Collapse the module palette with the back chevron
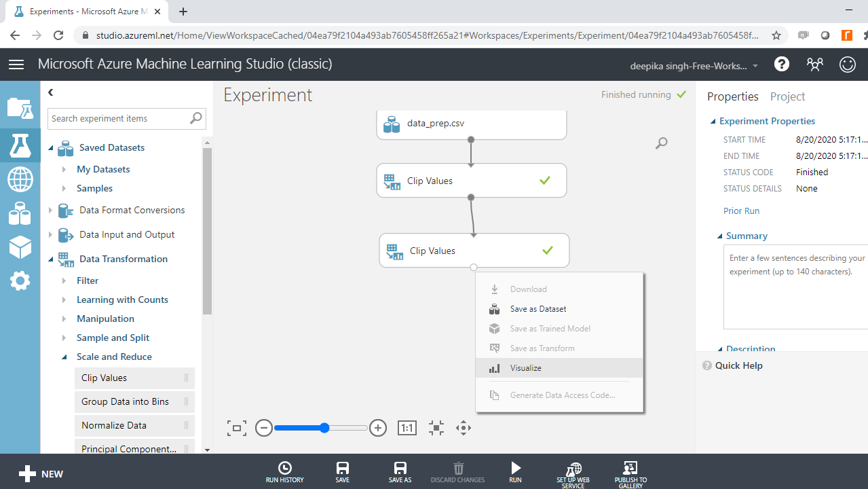 tap(51, 92)
